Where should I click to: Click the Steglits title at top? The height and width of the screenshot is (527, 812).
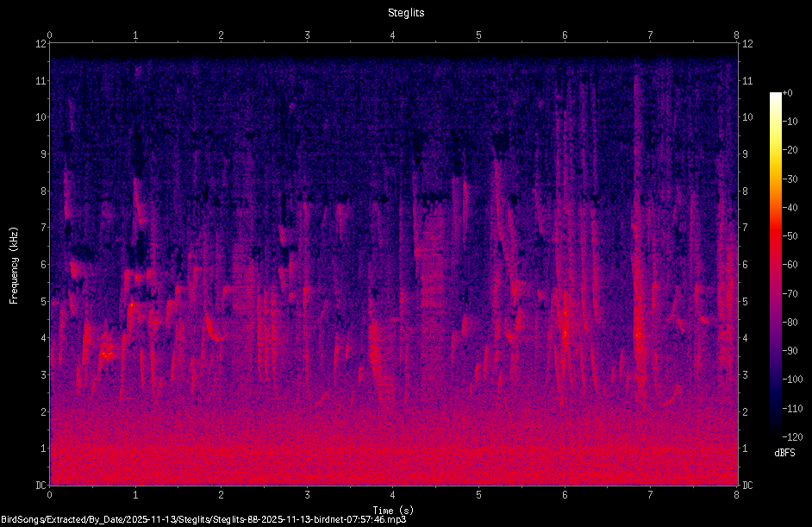coord(406,13)
